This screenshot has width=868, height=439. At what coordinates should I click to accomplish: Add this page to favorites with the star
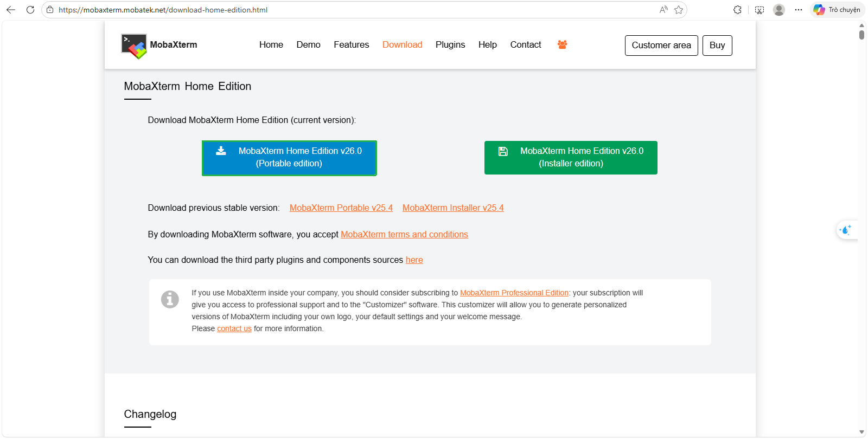coord(679,10)
